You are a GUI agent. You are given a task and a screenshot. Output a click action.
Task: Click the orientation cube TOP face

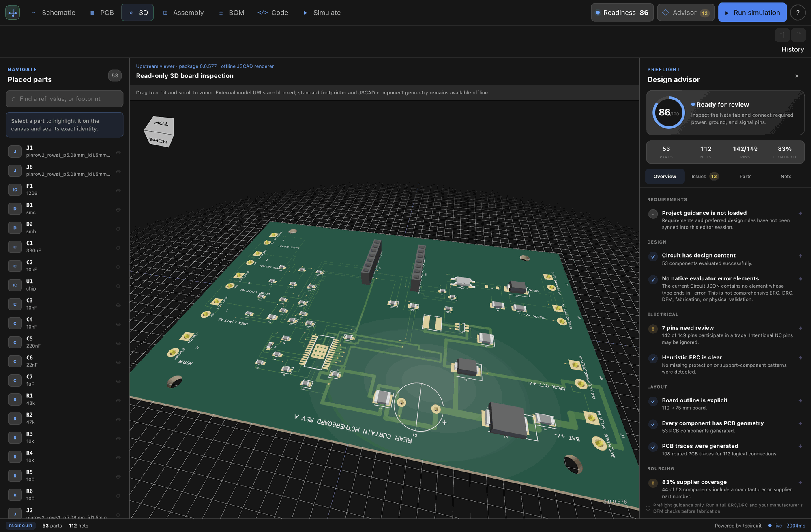161,123
